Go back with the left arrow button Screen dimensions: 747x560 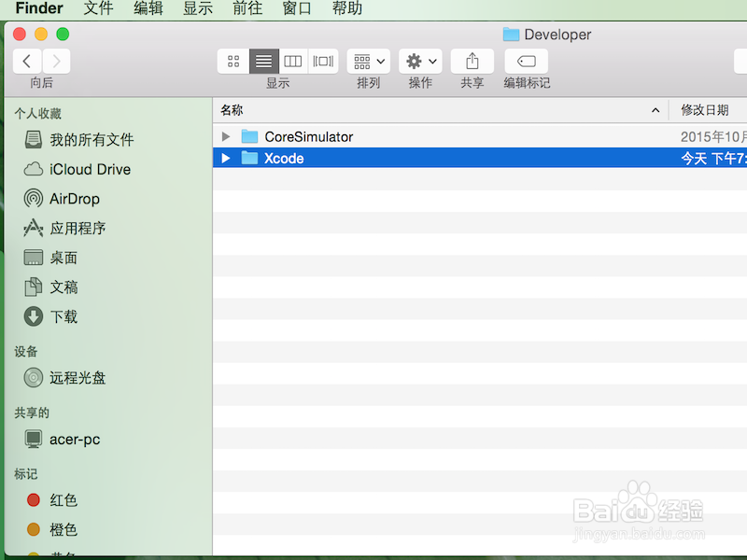click(27, 61)
